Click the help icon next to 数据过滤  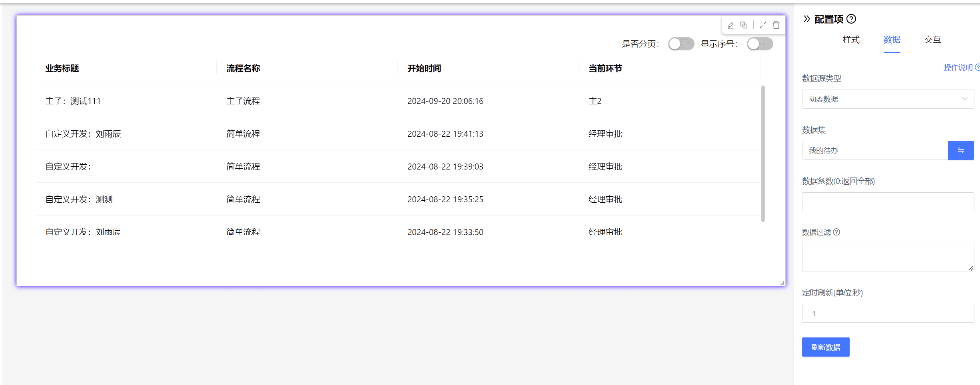point(836,232)
